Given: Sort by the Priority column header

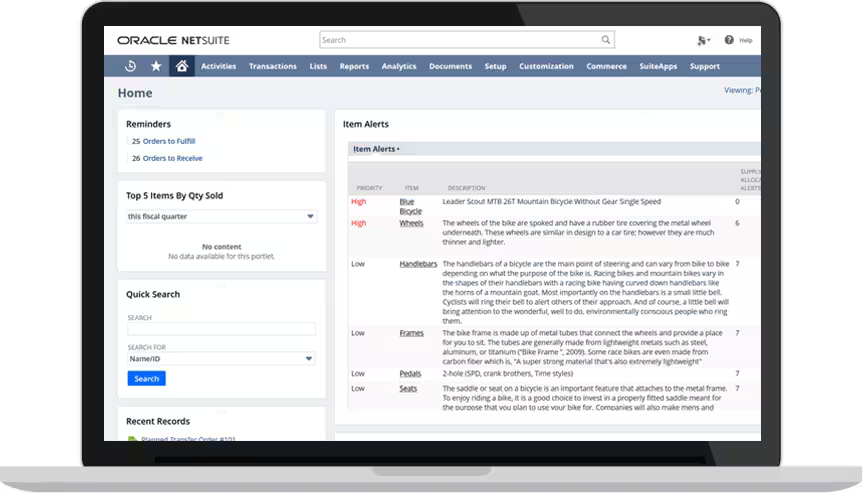Looking at the screenshot, I should [x=369, y=188].
